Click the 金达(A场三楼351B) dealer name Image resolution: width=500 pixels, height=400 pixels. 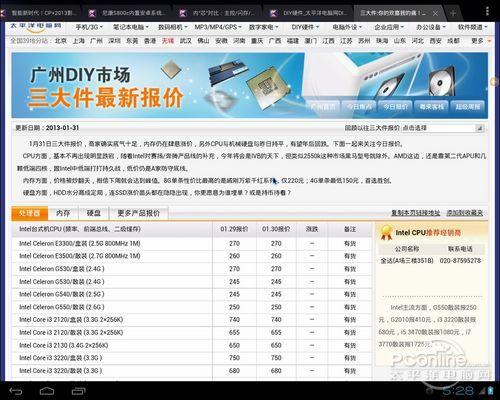[407, 261]
